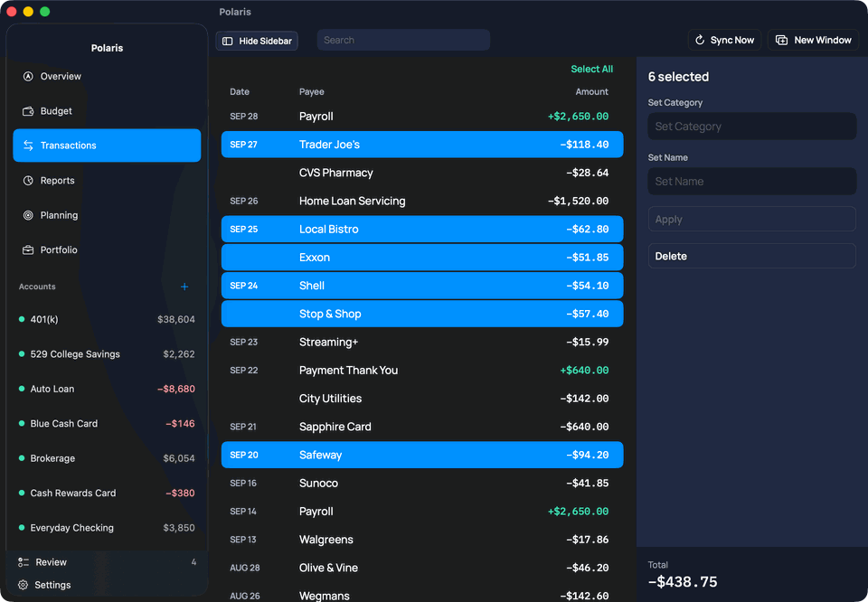
Task: Select the Cash Rewards Card account
Action: coord(107,493)
